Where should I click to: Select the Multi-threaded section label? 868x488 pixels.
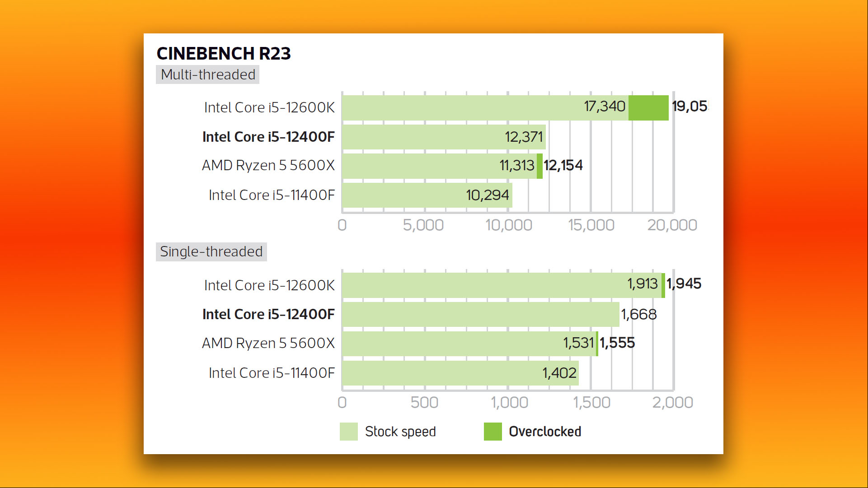click(208, 74)
